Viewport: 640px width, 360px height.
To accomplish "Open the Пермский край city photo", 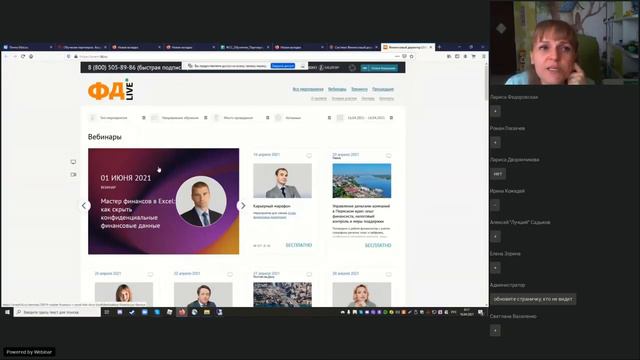I will coord(362,181).
